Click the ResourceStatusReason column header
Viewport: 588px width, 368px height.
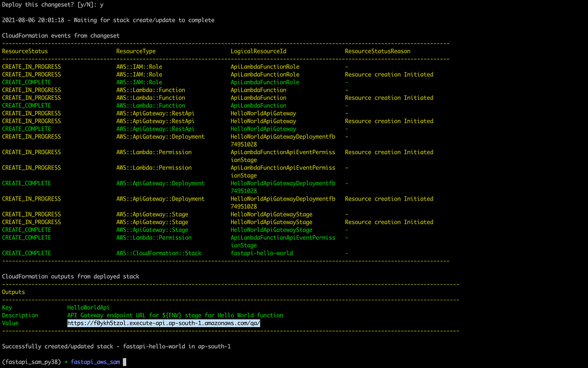pos(378,51)
